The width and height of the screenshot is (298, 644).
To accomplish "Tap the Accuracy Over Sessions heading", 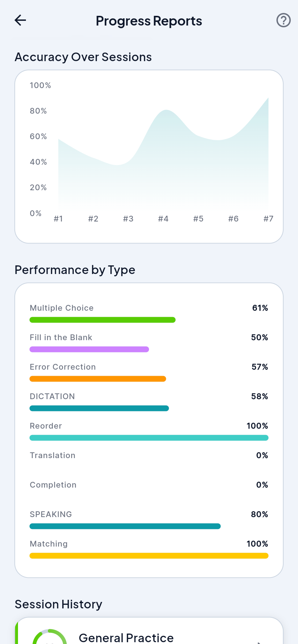I will 83,57.
